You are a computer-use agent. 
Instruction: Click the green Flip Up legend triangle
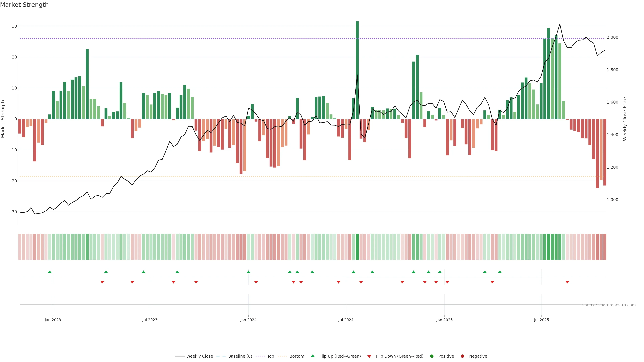(x=312, y=356)
